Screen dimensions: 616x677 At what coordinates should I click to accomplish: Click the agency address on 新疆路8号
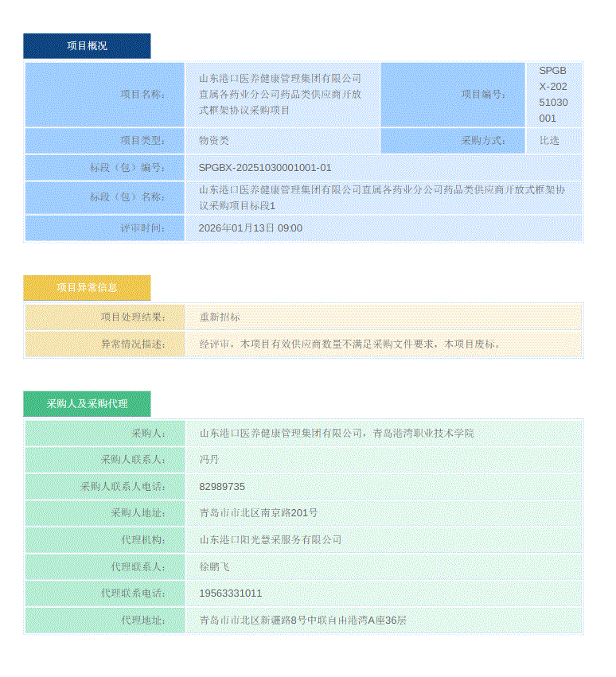pos(302,621)
